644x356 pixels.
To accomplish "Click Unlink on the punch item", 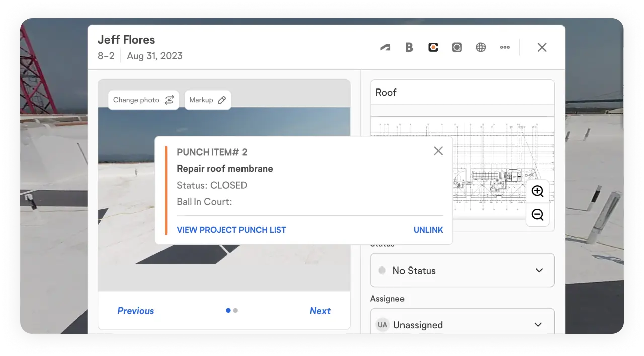I will click(428, 230).
